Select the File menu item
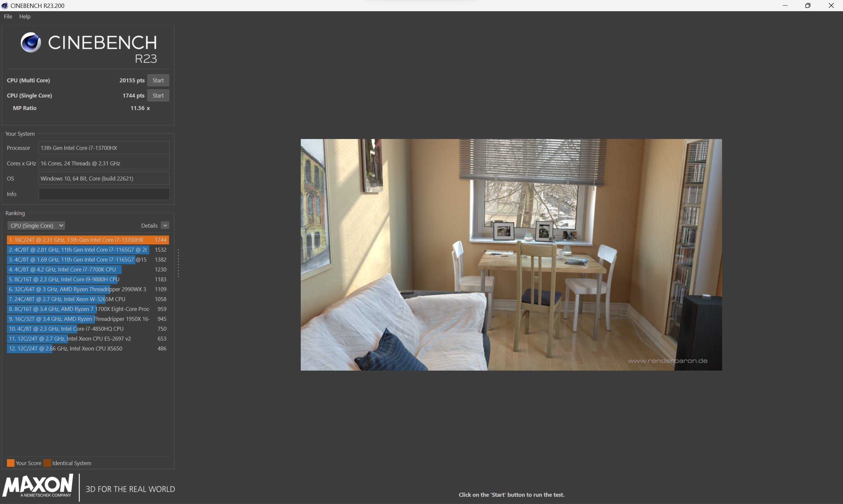The height and width of the screenshot is (504, 843). pos(7,16)
